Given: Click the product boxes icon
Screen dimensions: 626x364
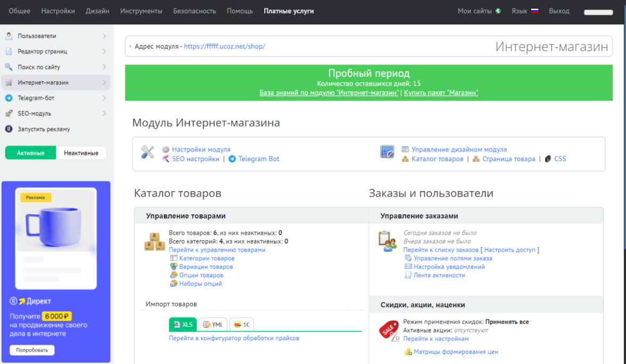Looking at the screenshot, I should 155,242.
